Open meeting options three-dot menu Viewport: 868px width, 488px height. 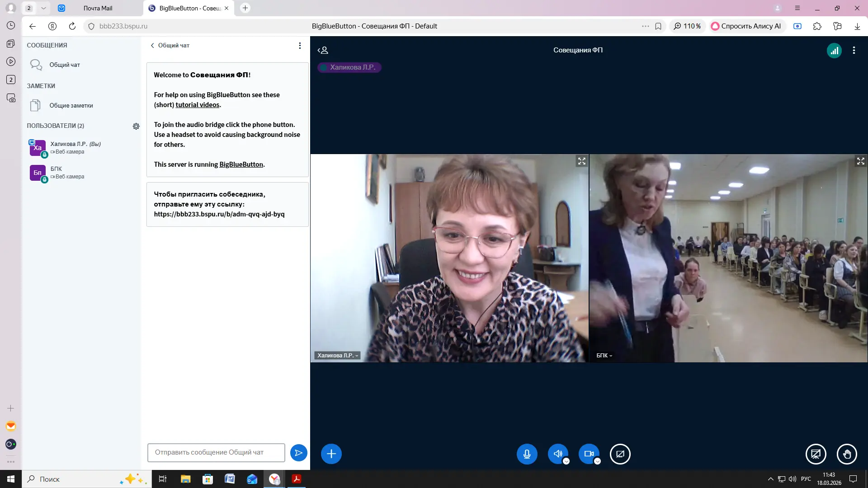click(854, 51)
